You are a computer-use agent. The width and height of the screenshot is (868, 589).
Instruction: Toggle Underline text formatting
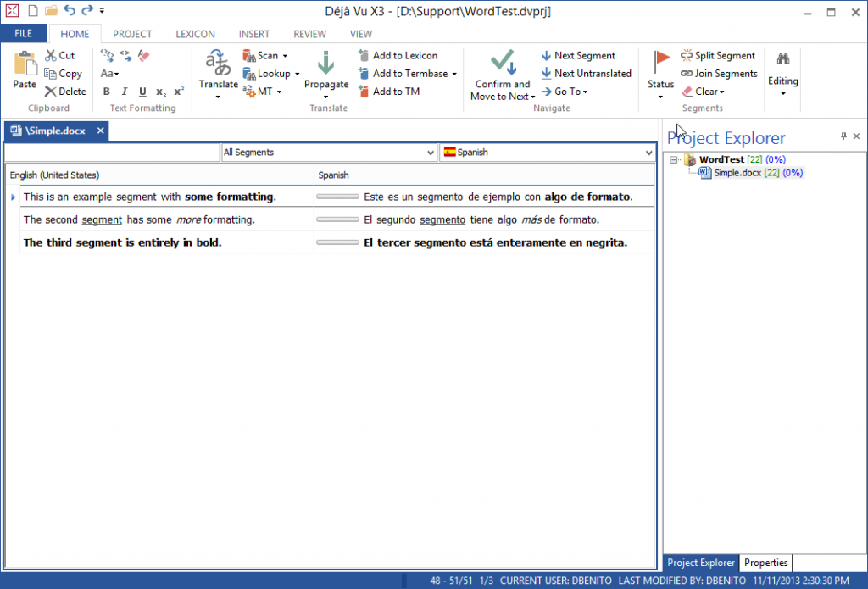142,92
